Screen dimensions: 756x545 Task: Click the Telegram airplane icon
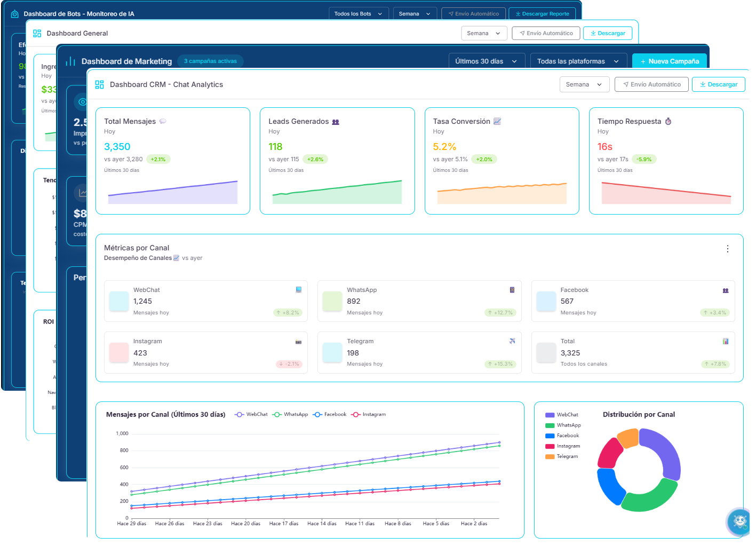click(x=512, y=341)
